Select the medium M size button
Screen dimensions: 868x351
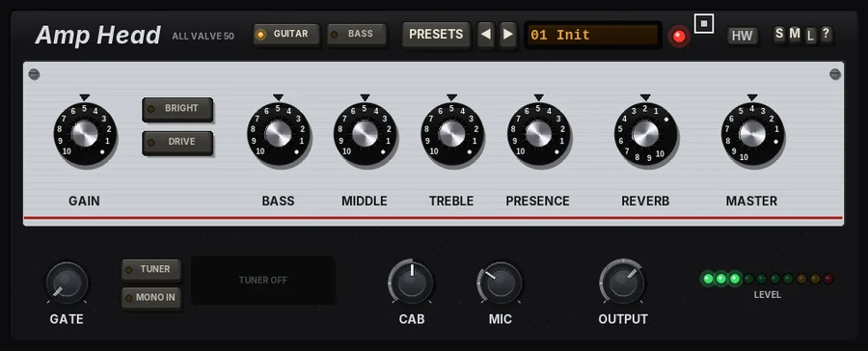[795, 35]
